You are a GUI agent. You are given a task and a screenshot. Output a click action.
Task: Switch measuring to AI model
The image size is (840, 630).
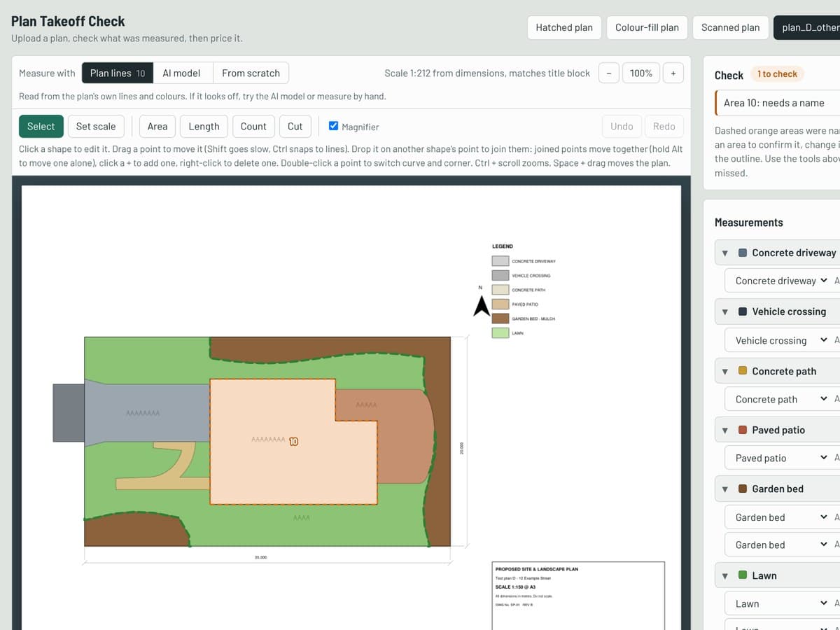[181, 73]
